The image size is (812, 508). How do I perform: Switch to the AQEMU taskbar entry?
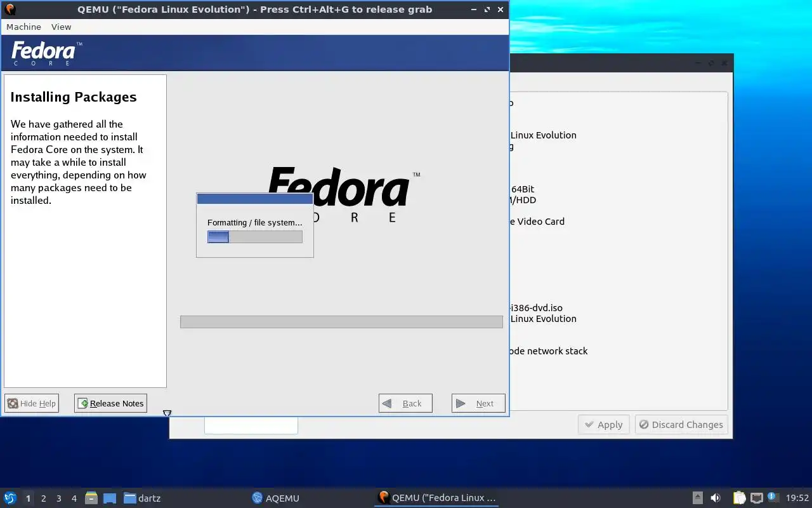[x=275, y=498]
